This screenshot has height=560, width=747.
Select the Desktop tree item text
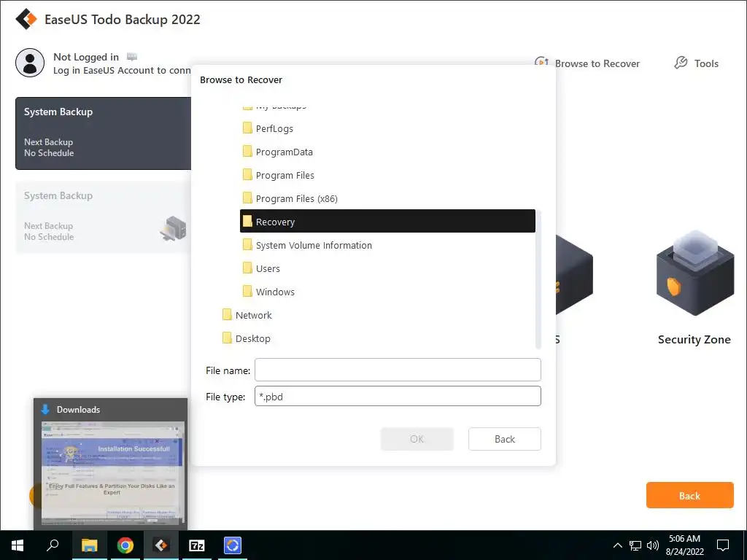(x=253, y=338)
